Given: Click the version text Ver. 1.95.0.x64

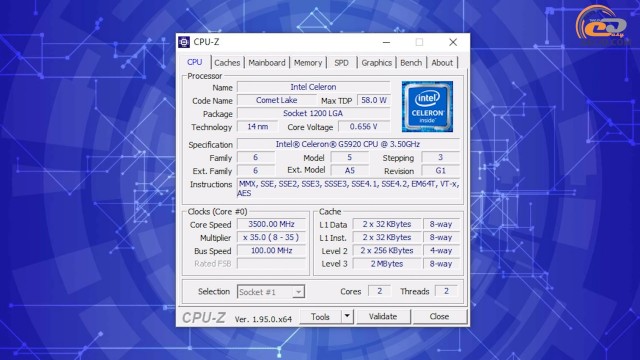Looking at the screenshot, I should (263, 319).
